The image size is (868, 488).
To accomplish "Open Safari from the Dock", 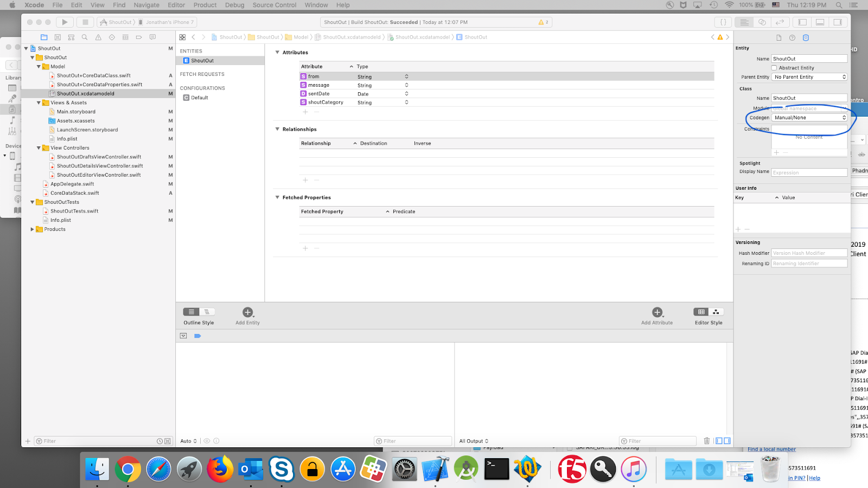I will (x=158, y=468).
